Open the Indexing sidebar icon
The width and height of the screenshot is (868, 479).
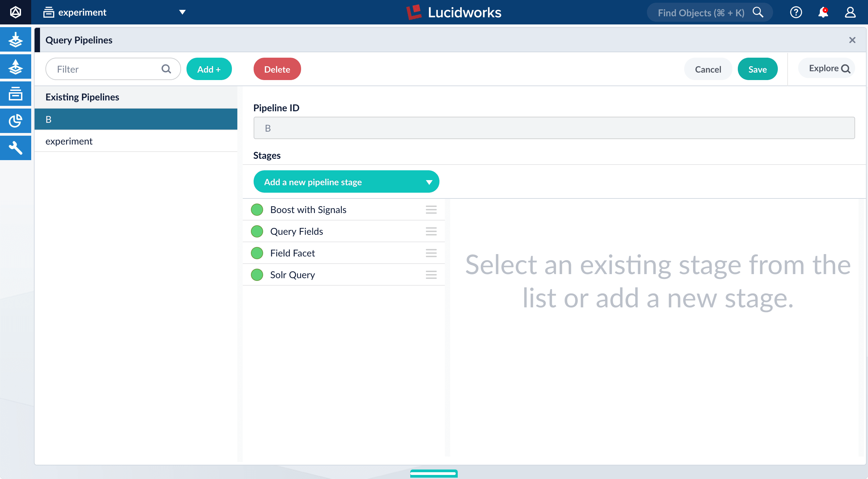(16, 40)
